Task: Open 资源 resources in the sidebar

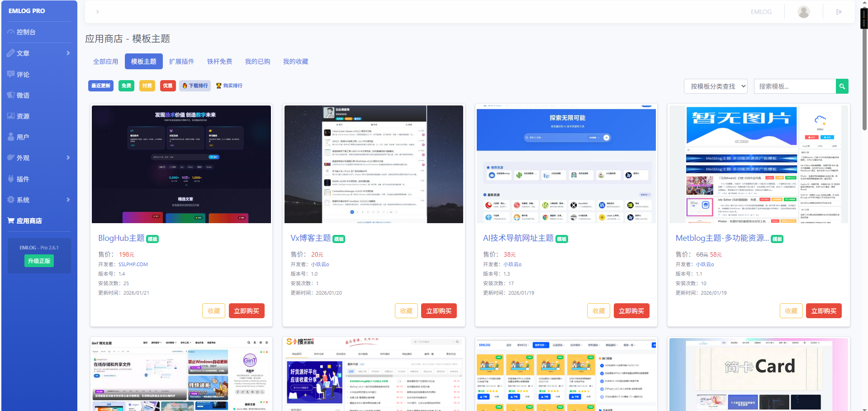Action: tap(23, 116)
